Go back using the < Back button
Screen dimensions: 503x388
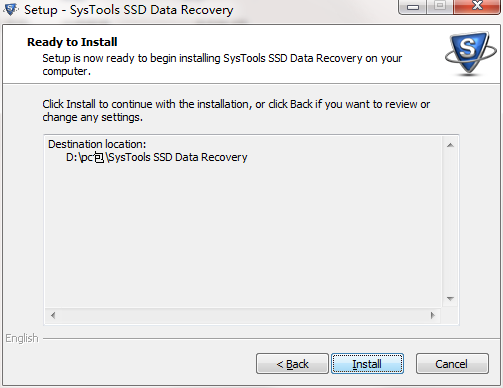292,364
